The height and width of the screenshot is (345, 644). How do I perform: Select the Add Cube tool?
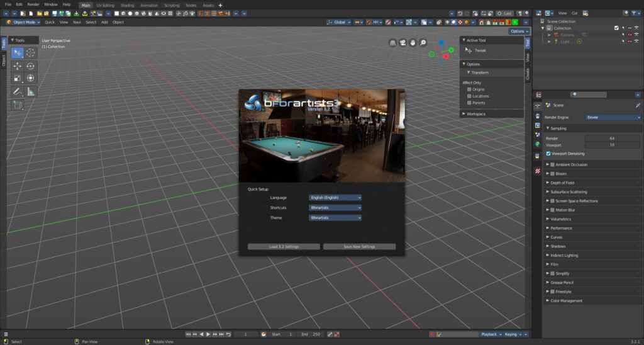(17, 105)
